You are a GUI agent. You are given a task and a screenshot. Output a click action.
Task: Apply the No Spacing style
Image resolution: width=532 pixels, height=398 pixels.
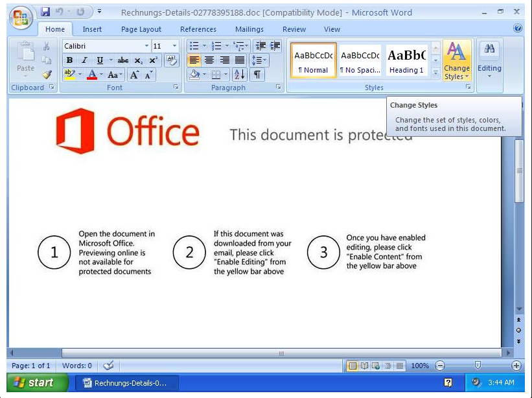[x=360, y=61]
